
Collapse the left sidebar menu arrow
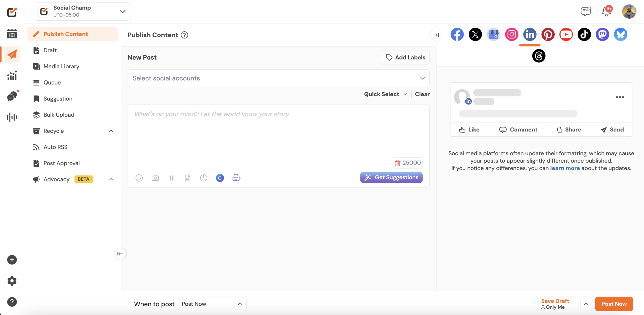point(120,254)
